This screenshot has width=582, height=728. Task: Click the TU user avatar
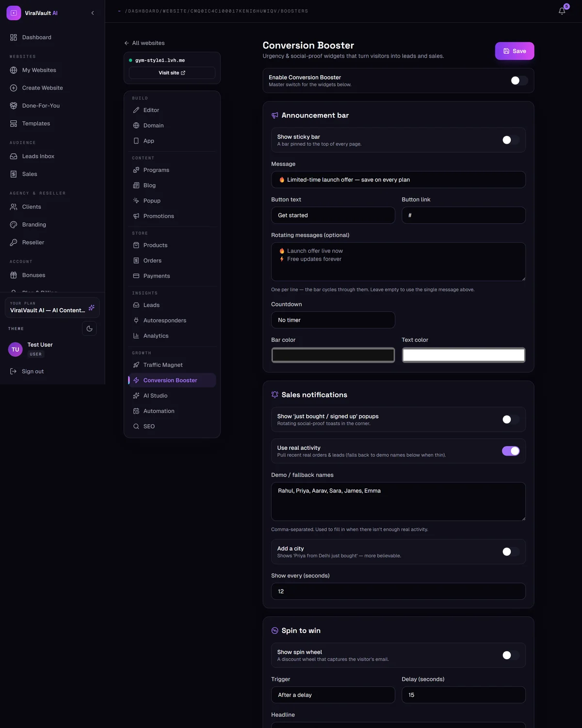click(x=16, y=349)
